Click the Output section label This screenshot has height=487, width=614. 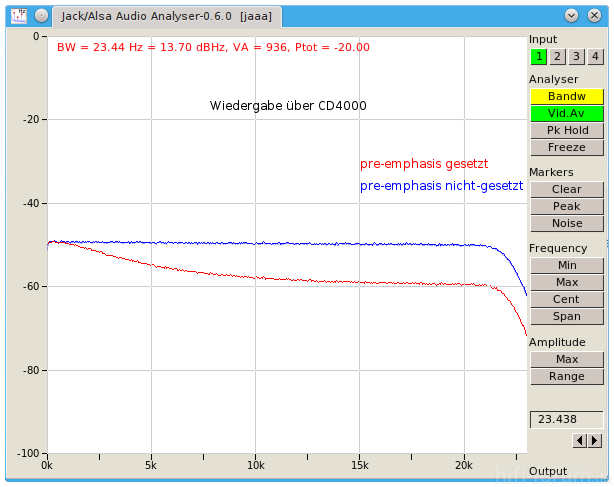(548, 471)
